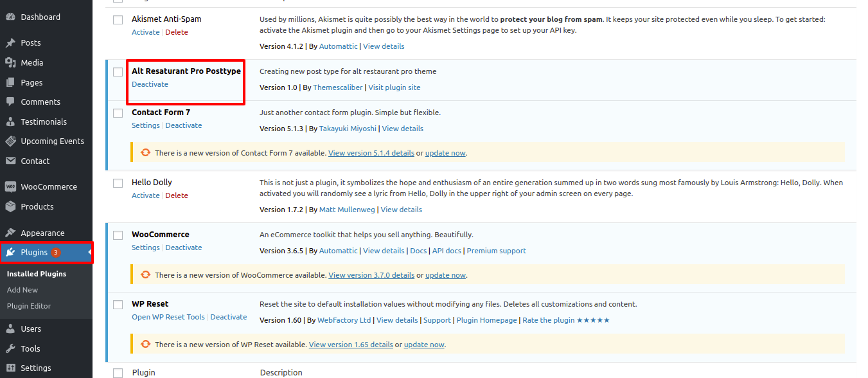This screenshot has width=868, height=378.
Task: Select the WooCommerce plugin checkbox
Action: tap(118, 235)
